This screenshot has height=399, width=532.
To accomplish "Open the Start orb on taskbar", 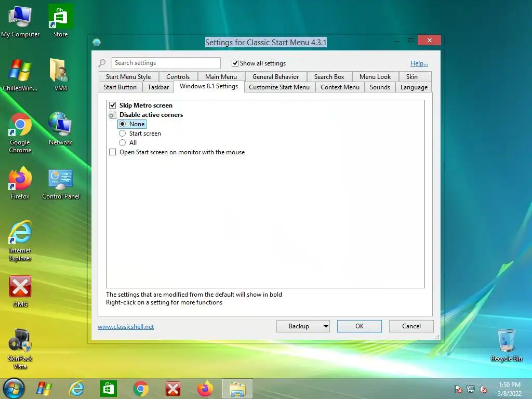I will 14,389.
